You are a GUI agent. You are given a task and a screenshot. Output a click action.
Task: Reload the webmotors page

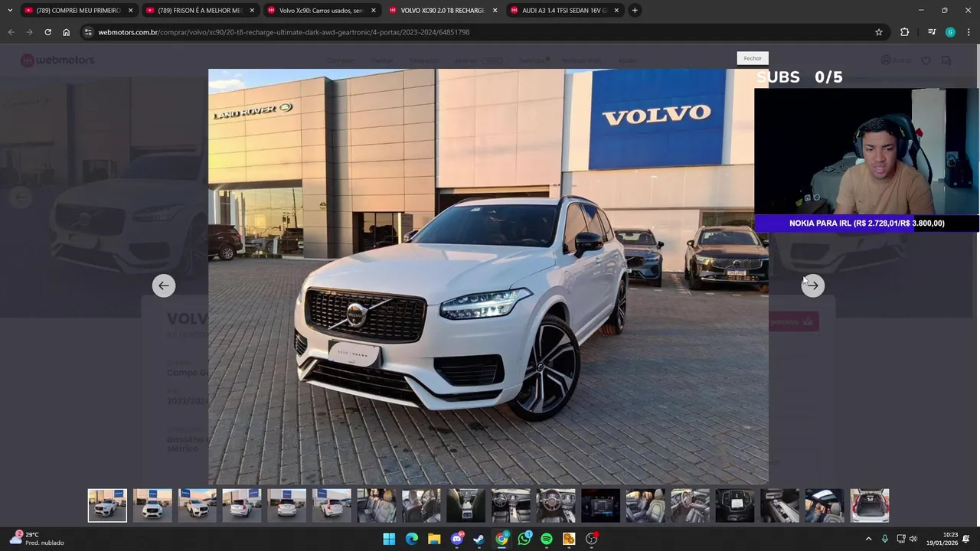coord(47,32)
